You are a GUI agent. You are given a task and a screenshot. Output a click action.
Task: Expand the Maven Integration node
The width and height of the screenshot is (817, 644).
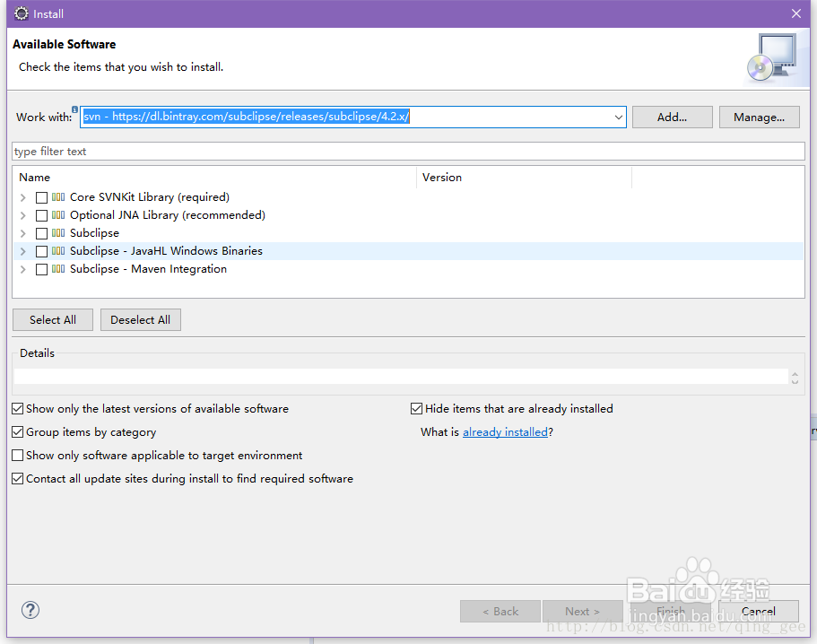23,269
